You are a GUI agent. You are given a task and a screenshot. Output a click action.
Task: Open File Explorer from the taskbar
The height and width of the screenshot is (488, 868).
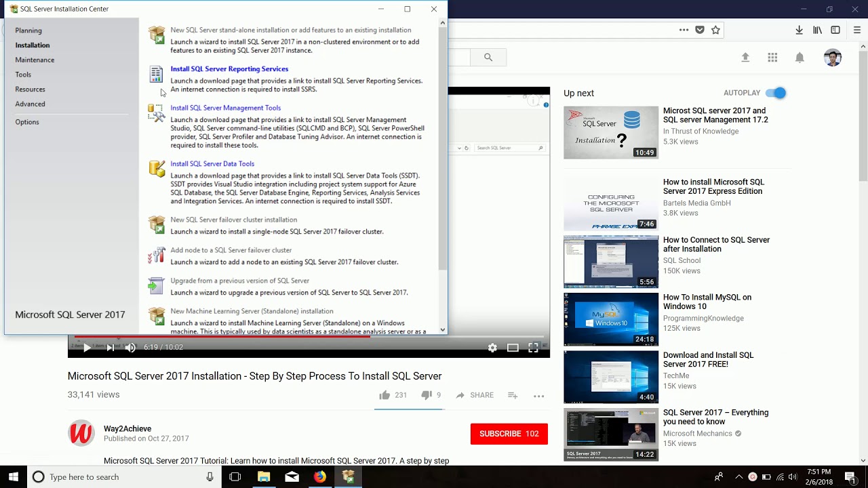pyautogui.click(x=264, y=477)
